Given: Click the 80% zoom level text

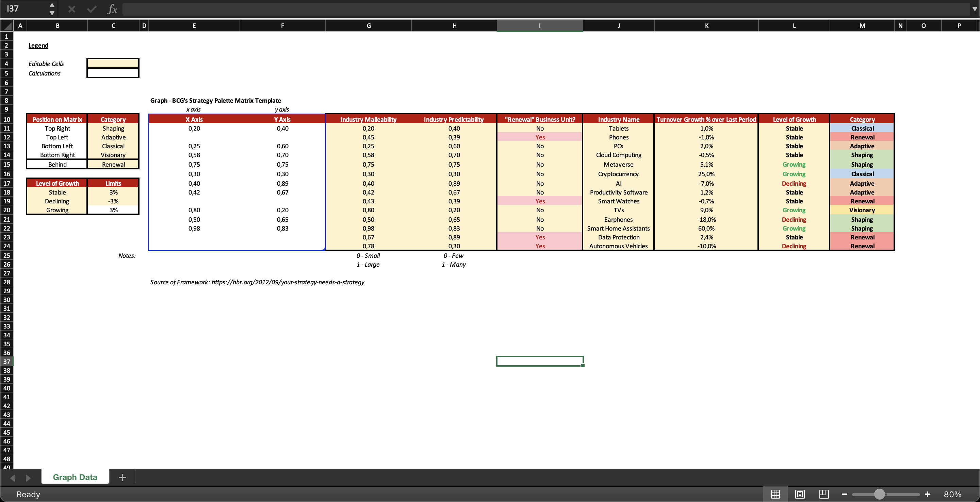Looking at the screenshot, I should (952, 494).
